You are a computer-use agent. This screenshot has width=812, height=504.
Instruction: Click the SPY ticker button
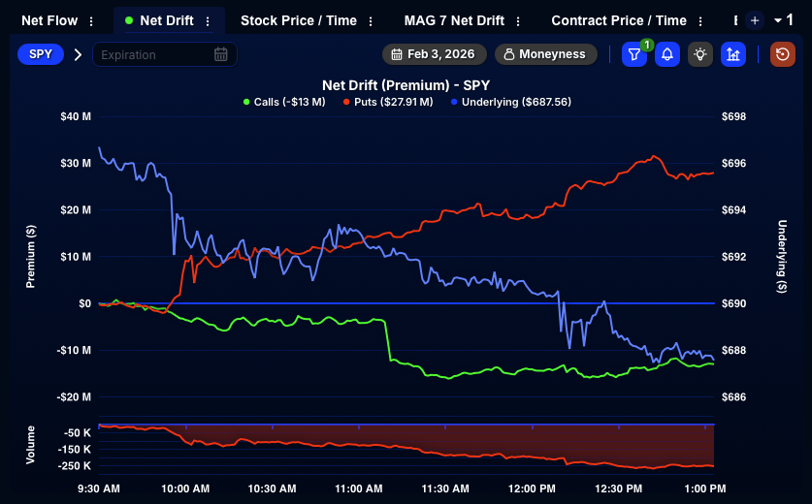41,54
